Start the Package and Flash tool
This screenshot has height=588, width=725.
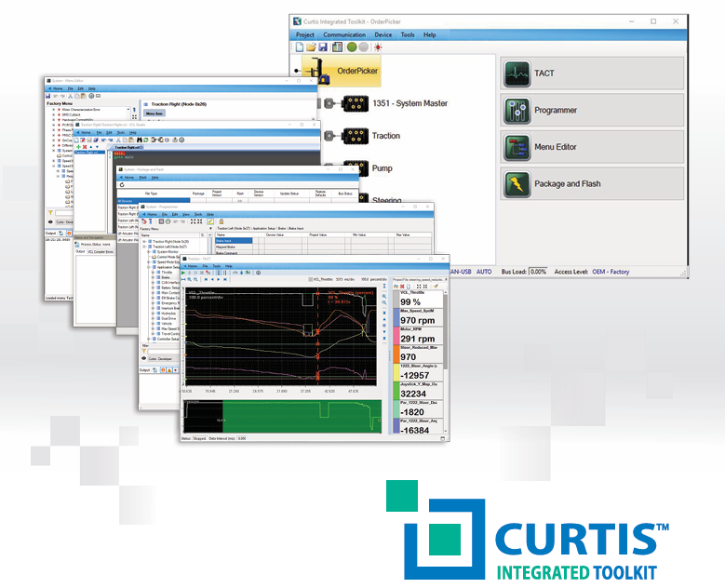[593, 184]
